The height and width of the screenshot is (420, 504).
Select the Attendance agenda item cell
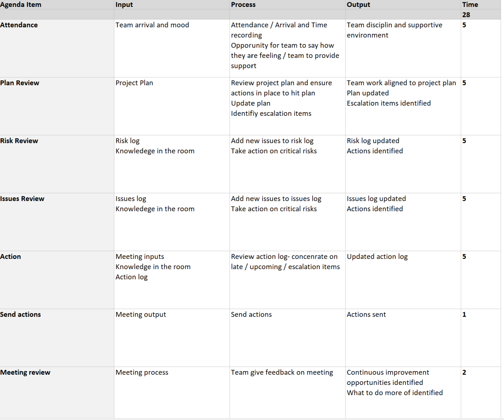(x=19, y=25)
